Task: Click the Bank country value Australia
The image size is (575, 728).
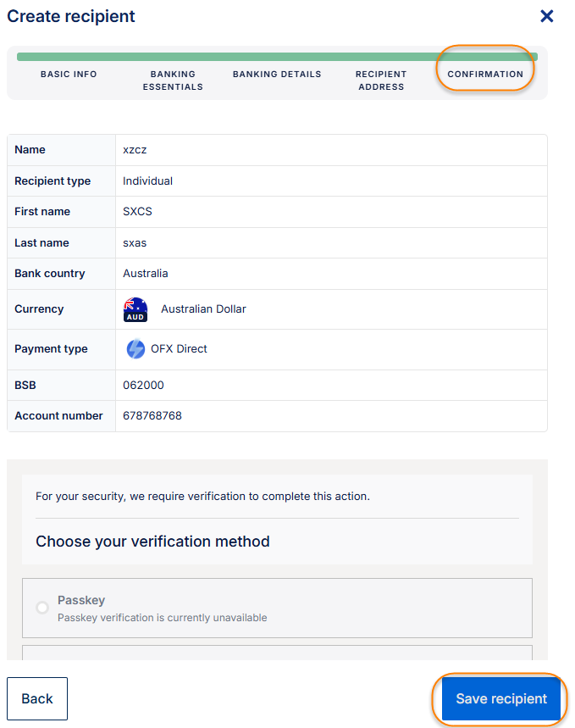Action: (x=146, y=274)
